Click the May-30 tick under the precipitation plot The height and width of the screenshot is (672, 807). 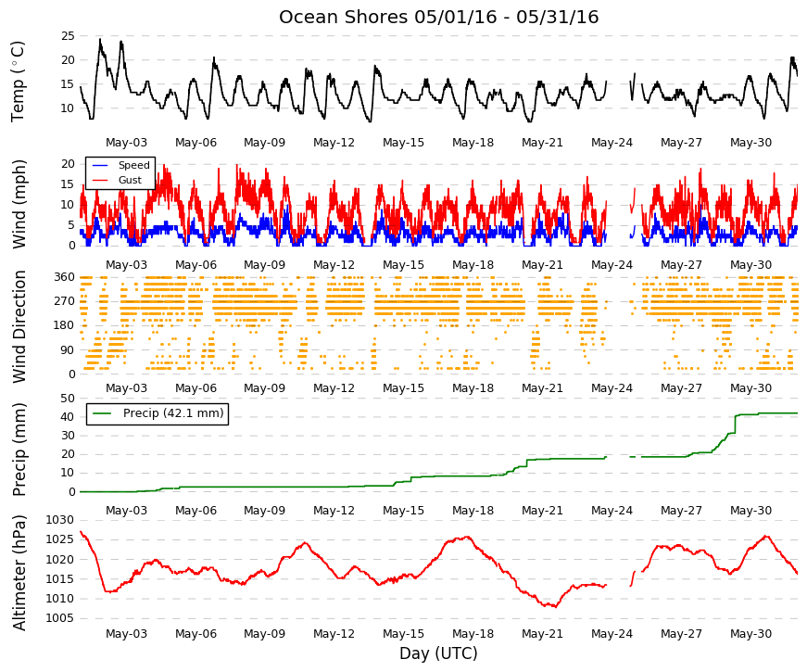[x=750, y=511]
